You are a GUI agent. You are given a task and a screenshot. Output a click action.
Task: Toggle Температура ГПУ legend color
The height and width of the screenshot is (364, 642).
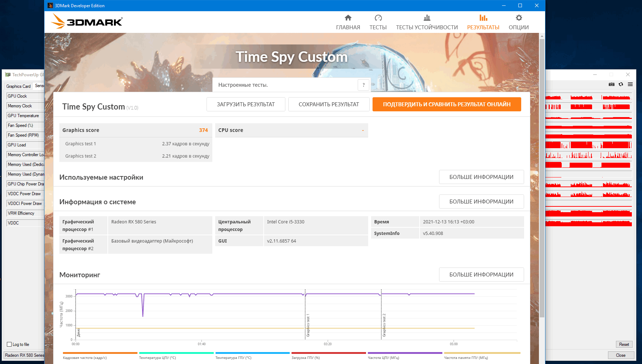[253, 353]
